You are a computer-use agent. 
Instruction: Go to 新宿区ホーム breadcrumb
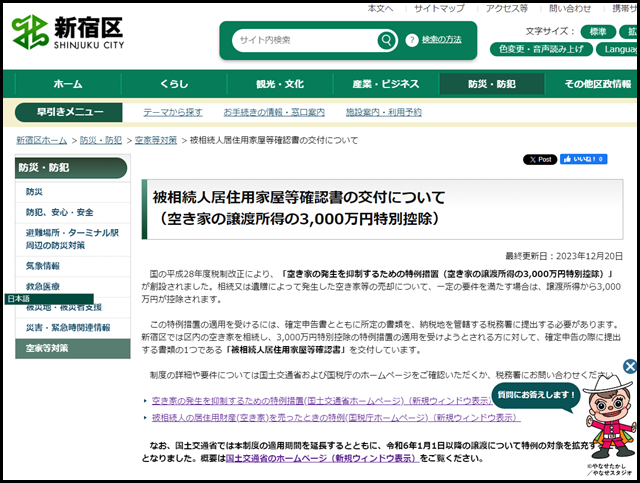point(42,140)
